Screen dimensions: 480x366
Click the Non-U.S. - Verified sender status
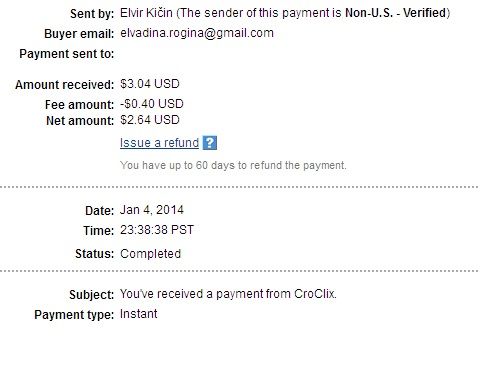coord(396,13)
